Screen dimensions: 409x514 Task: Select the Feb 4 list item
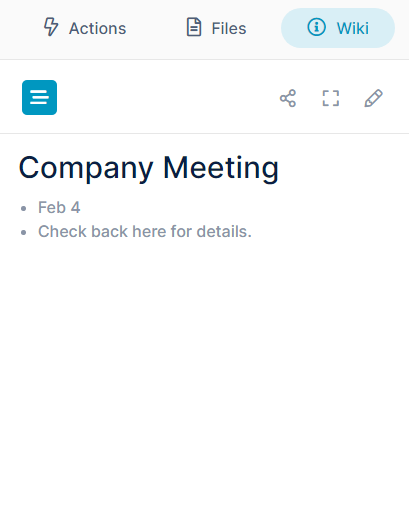point(59,207)
